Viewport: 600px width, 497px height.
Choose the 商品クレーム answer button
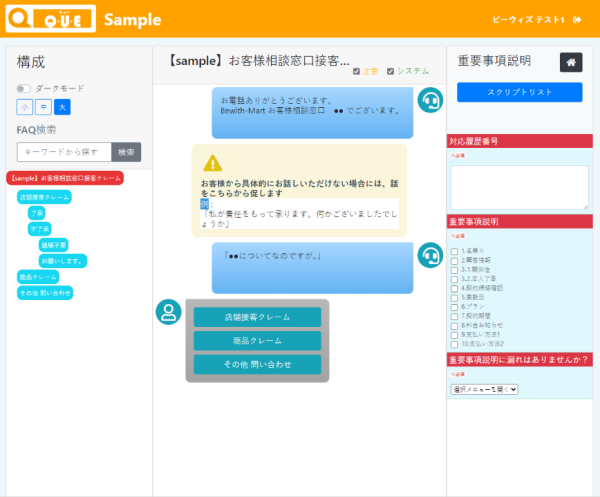click(x=257, y=341)
